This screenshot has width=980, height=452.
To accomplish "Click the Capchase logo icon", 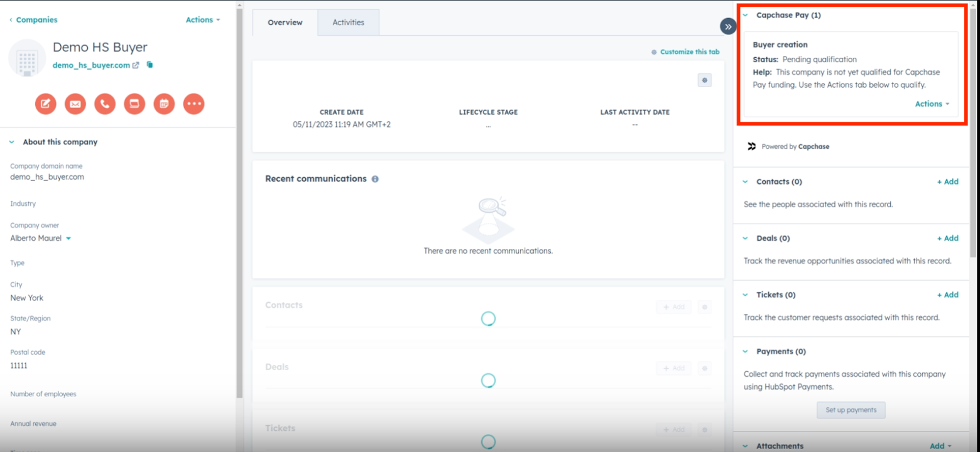I will (x=752, y=146).
